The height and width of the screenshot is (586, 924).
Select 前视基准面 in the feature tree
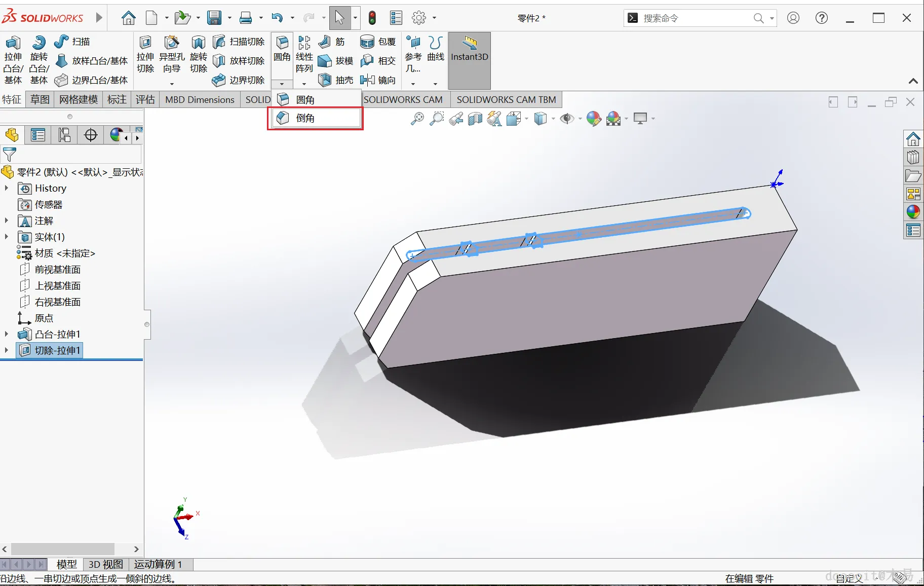click(57, 269)
